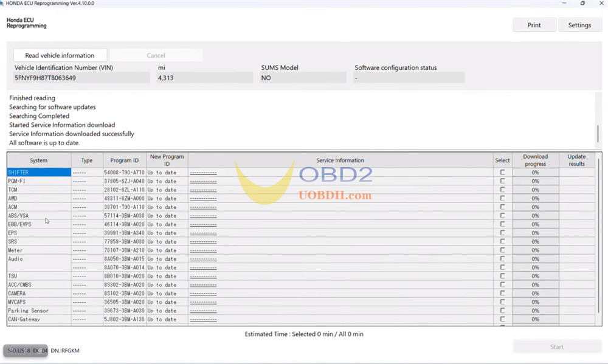Click Program ID 54008-T90-A710
Screen dimensions: 608x364
(124, 173)
